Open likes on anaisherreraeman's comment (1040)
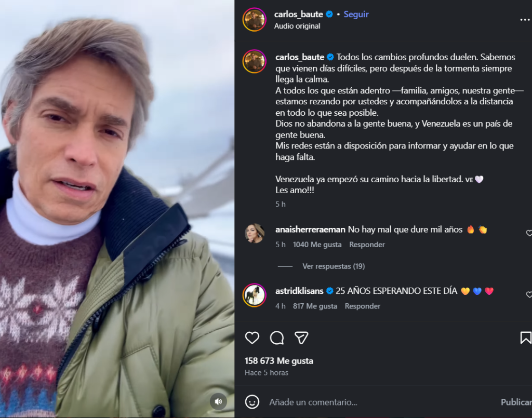This screenshot has height=418, width=532. (317, 245)
